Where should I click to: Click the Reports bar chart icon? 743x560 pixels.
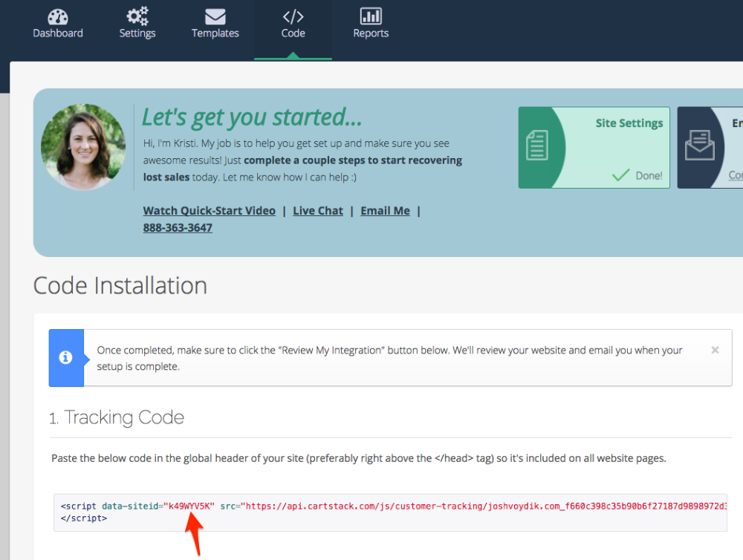pyautogui.click(x=371, y=16)
